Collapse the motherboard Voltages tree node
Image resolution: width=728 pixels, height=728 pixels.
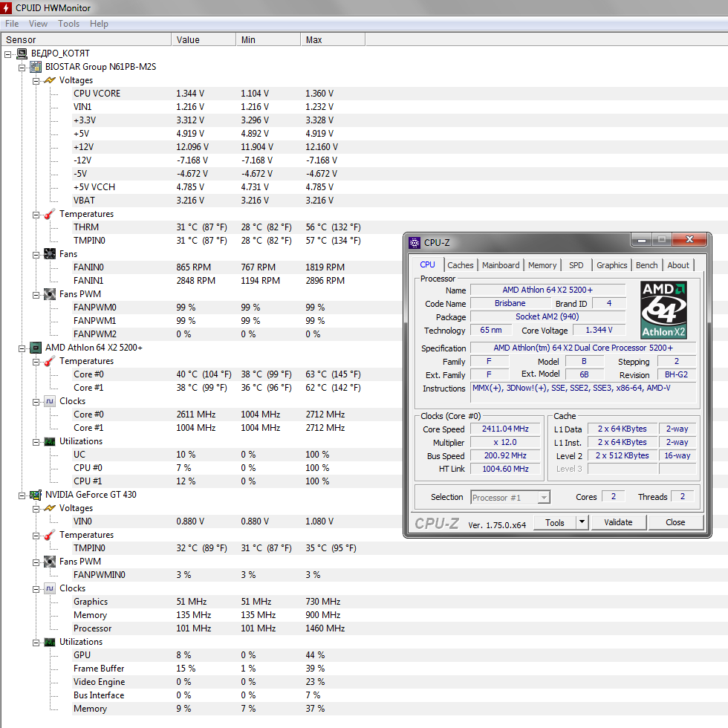point(36,80)
